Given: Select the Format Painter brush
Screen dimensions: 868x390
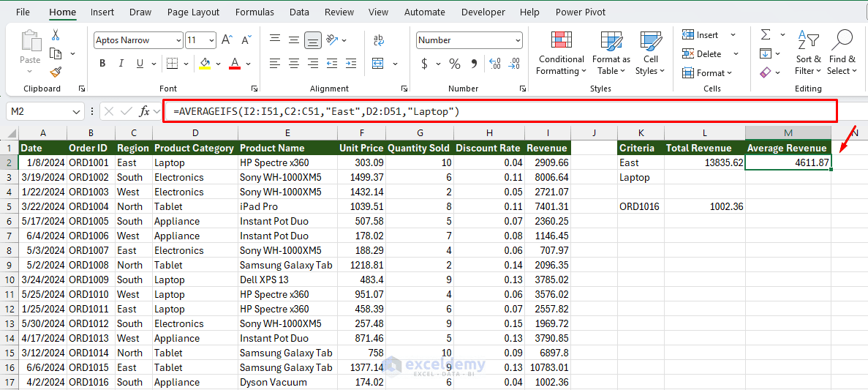Looking at the screenshot, I should pos(56,72).
